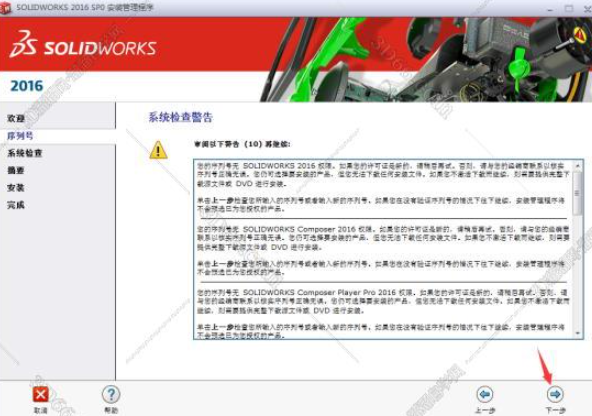This screenshot has width=592, height=416.
Task: Click the 下一步 label under arrow
Action: (x=555, y=410)
